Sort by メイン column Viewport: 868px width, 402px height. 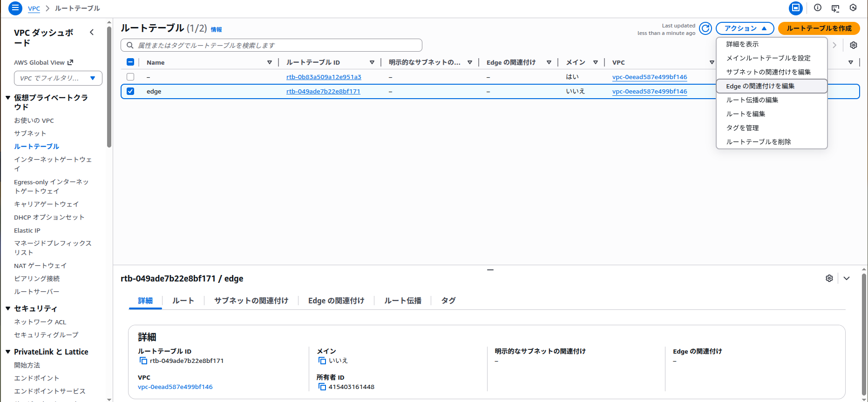tap(596, 62)
